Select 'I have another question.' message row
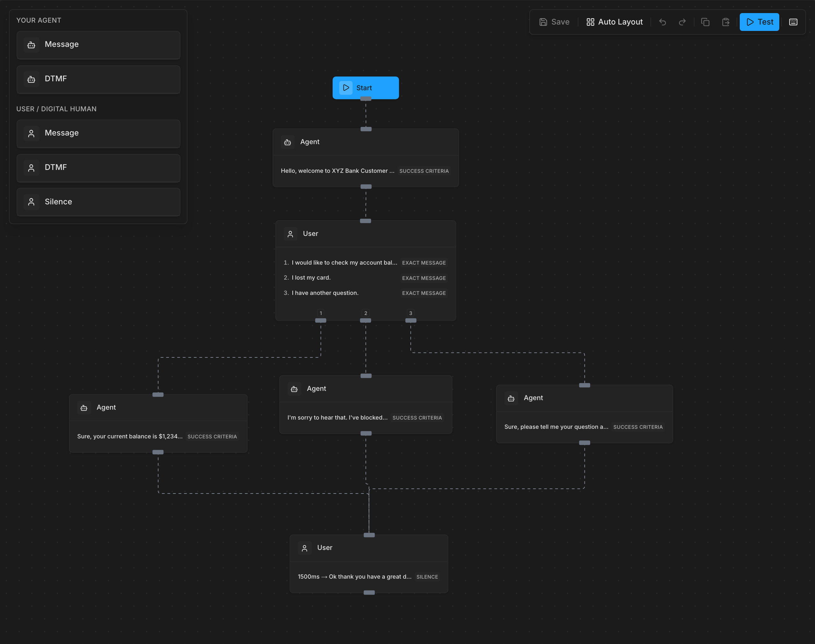The height and width of the screenshot is (644, 815). (365, 293)
